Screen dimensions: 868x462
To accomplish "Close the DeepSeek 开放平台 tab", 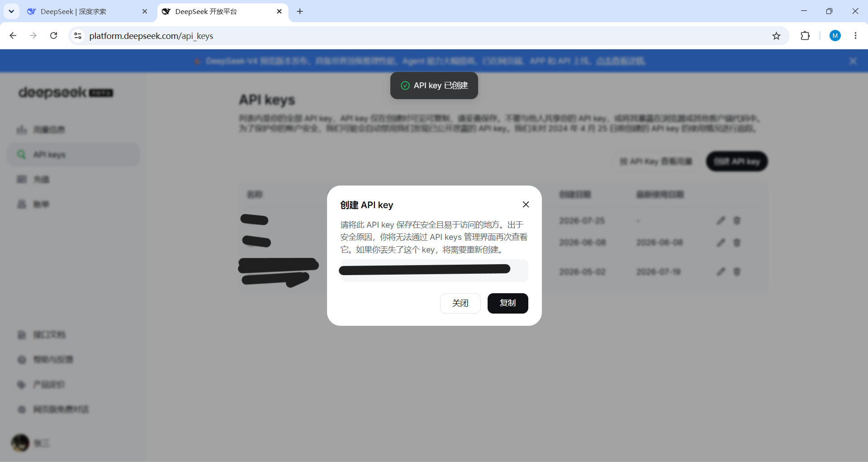I will coord(279,11).
